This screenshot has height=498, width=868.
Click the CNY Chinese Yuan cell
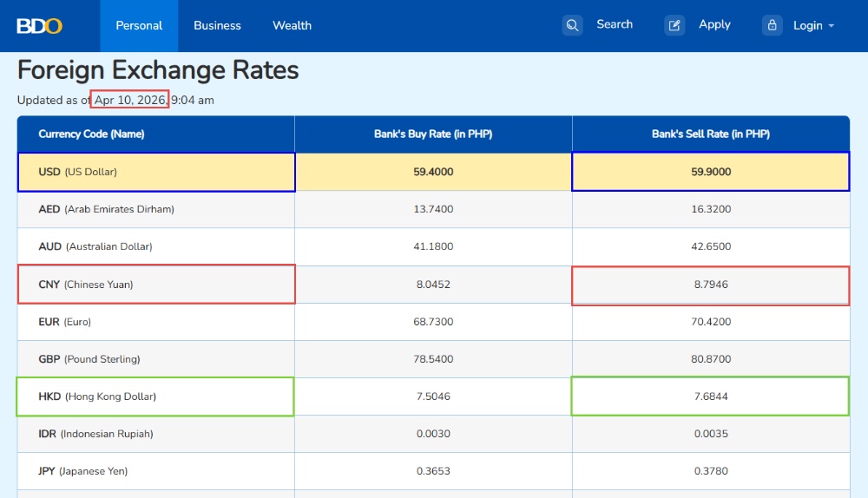(x=156, y=285)
